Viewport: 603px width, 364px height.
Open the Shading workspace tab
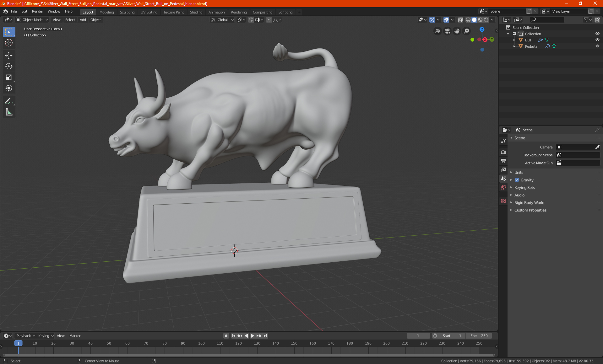pos(196,12)
